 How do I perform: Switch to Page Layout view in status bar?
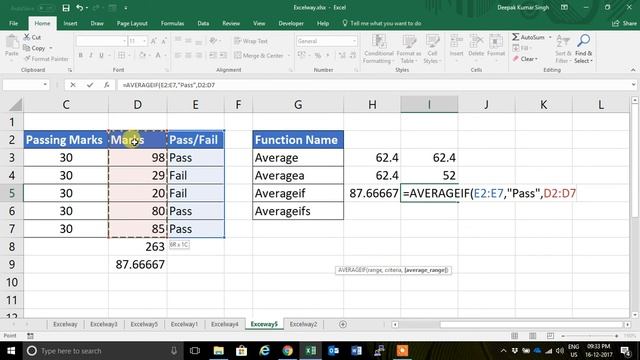[532, 336]
